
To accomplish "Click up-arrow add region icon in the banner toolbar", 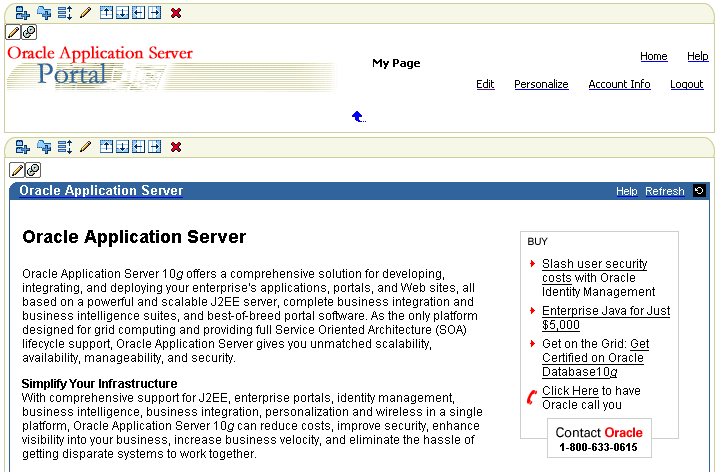I will coord(106,13).
